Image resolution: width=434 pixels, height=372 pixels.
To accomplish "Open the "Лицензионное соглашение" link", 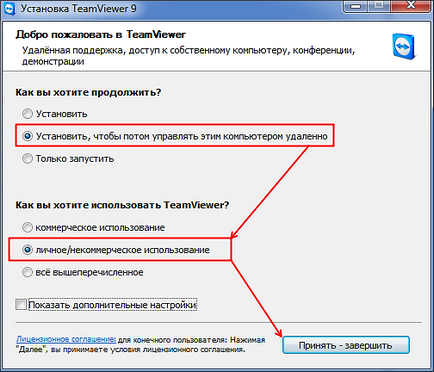I will coord(66,339).
